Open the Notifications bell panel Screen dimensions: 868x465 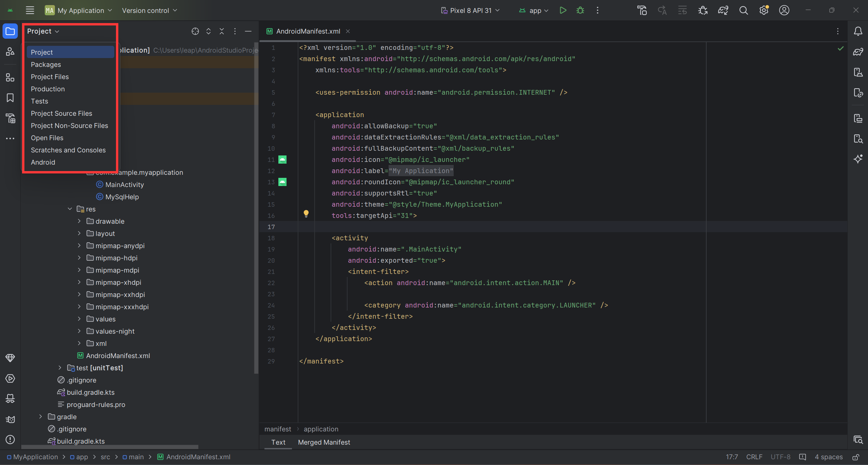858,31
